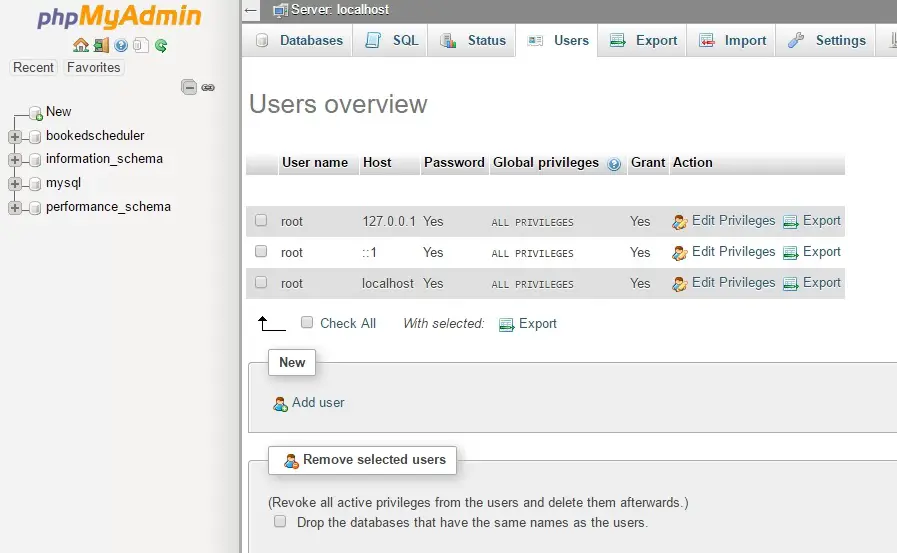Click the Add user link

(318, 403)
